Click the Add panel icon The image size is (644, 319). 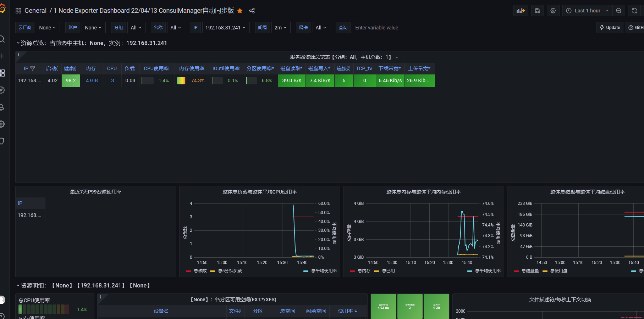coord(521,11)
